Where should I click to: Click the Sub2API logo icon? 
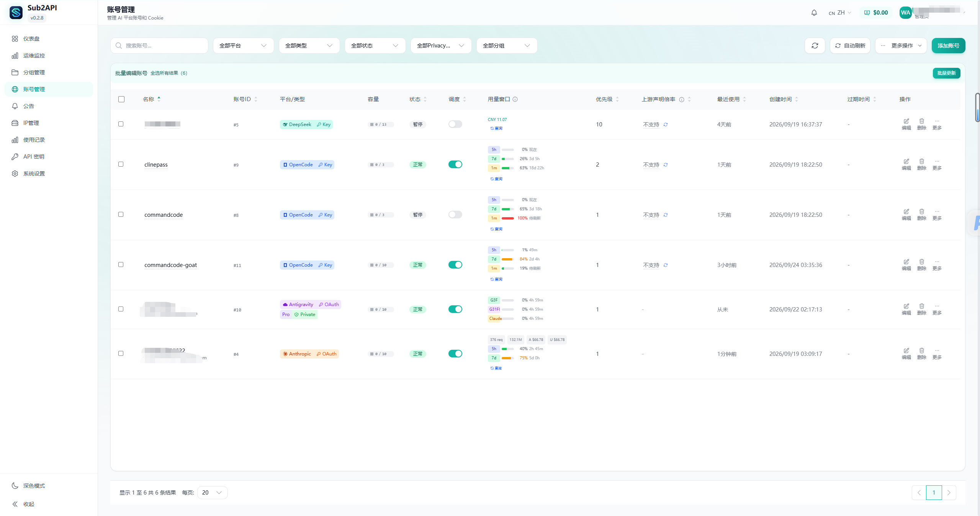pos(16,13)
